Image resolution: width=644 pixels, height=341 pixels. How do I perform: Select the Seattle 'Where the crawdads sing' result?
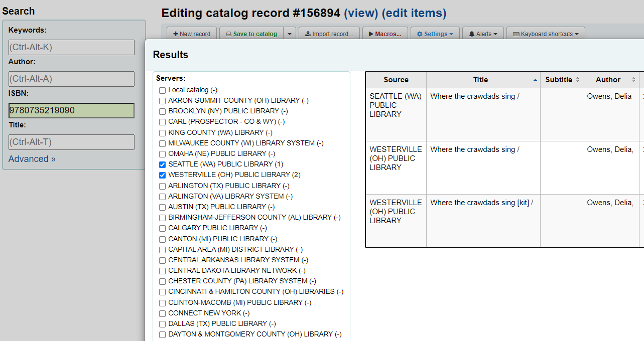point(475,96)
